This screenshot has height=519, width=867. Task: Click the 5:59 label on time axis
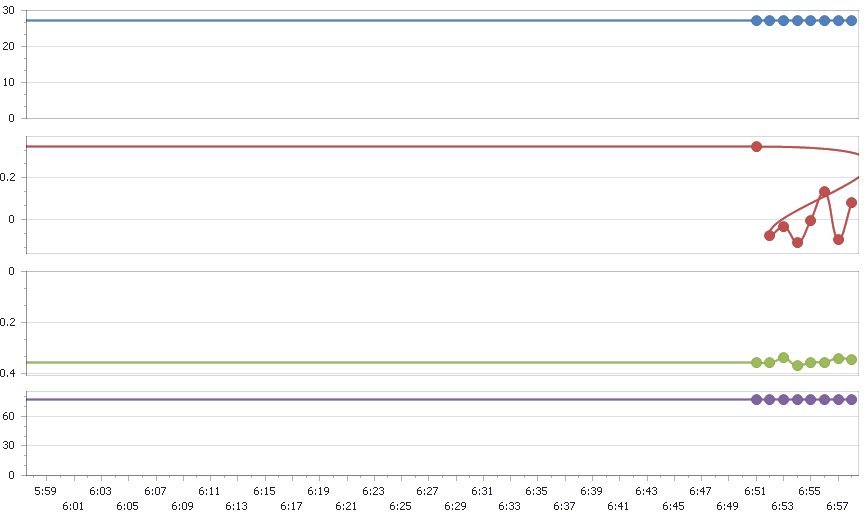click(x=46, y=491)
